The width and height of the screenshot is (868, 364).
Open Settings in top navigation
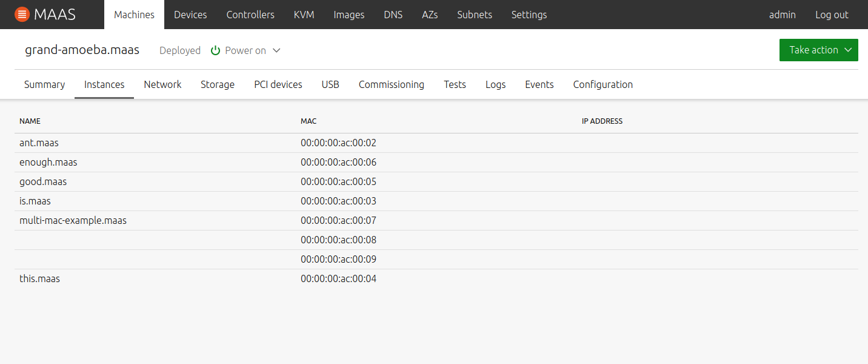click(529, 15)
